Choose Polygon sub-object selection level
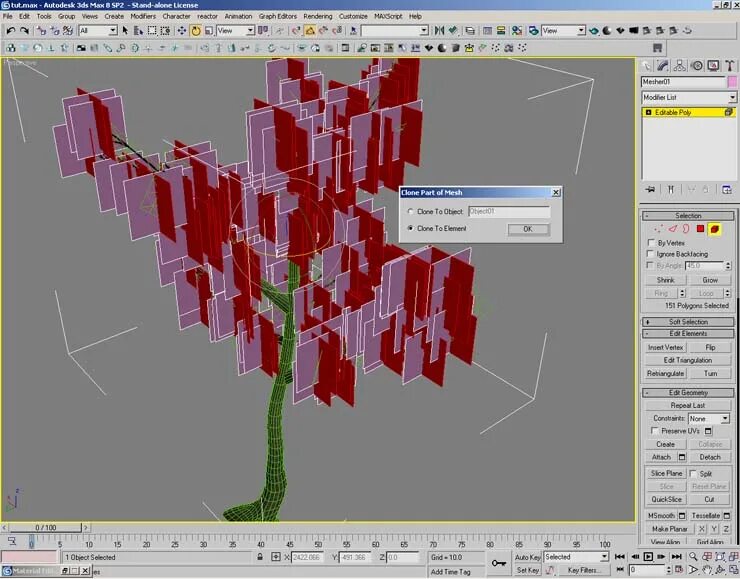The width and height of the screenshot is (740, 579). (700, 229)
